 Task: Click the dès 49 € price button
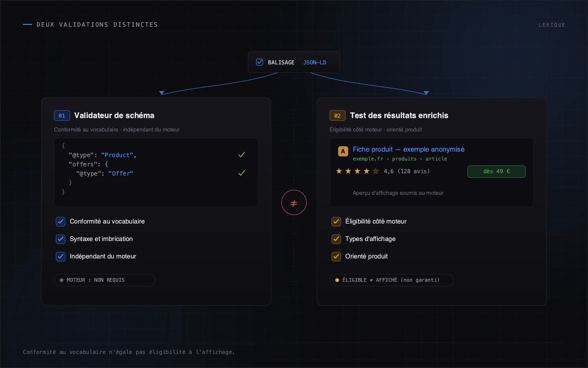[496, 172]
